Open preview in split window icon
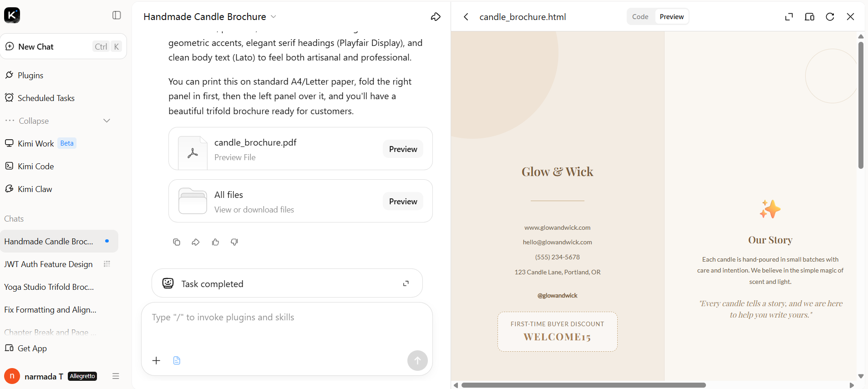 click(x=809, y=17)
